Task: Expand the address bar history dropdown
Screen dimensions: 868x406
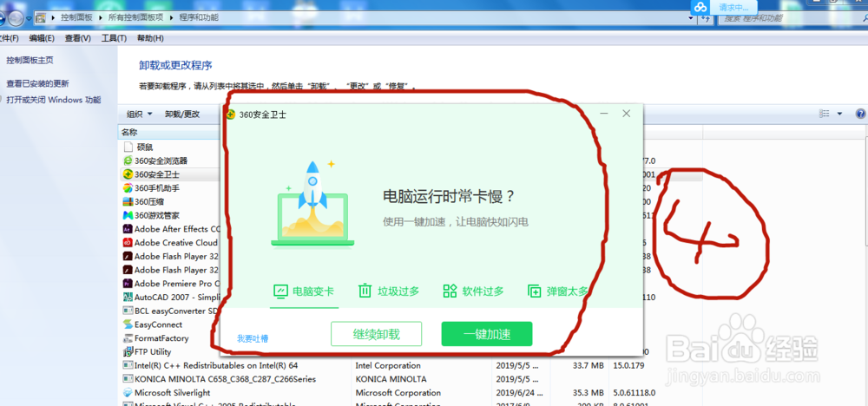Action: [x=690, y=17]
